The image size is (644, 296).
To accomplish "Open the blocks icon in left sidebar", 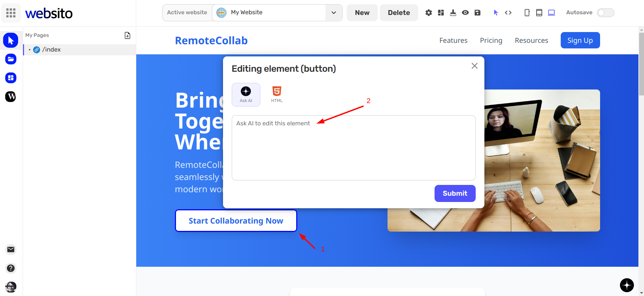I will [x=11, y=78].
